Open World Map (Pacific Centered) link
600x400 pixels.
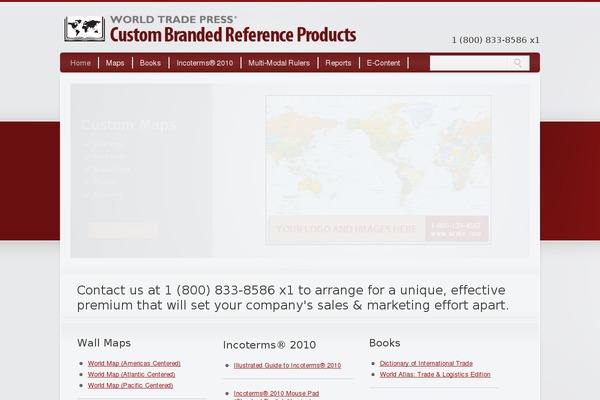(130, 385)
